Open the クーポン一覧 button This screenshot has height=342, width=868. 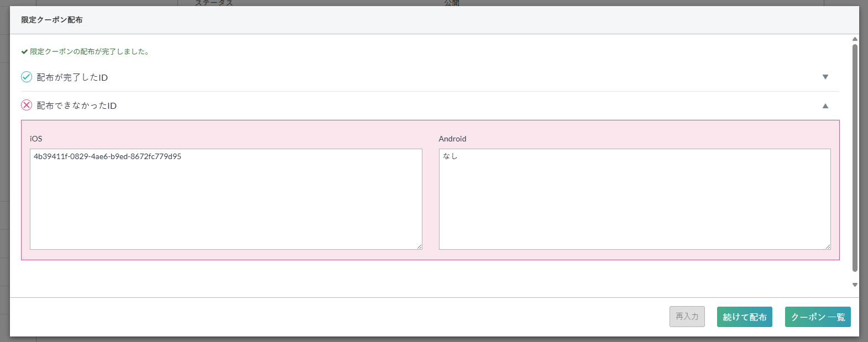[818, 317]
